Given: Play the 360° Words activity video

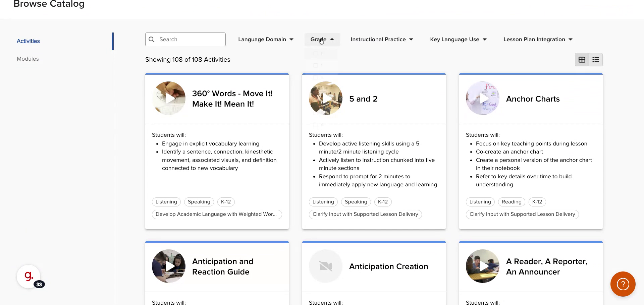Looking at the screenshot, I should click(x=169, y=98).
